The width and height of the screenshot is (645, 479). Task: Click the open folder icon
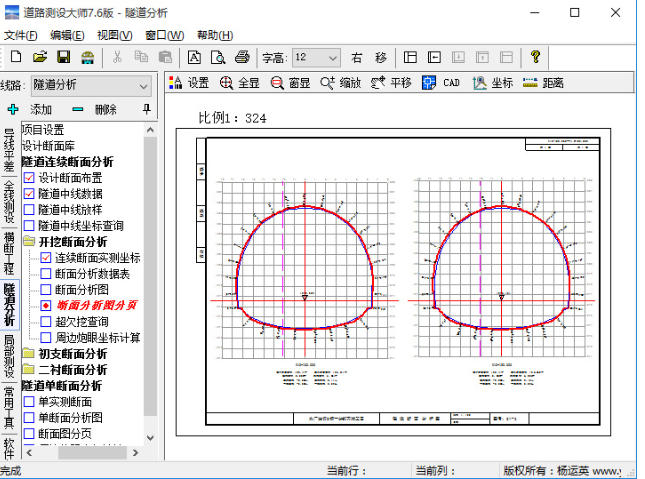click(x=40, y=58)
